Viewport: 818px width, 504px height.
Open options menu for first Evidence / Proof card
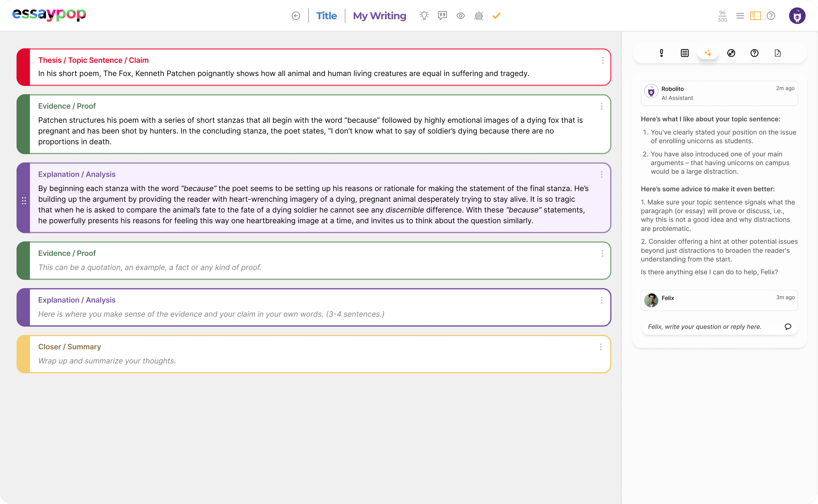tap(601, 106)
